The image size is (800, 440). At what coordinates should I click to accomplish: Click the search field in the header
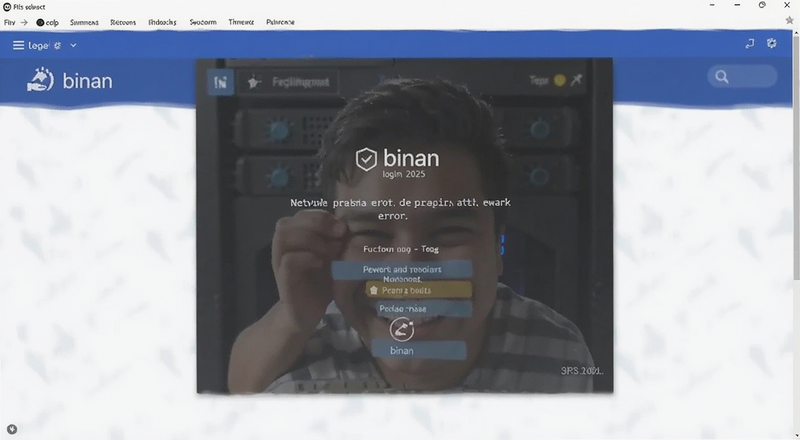742,77
